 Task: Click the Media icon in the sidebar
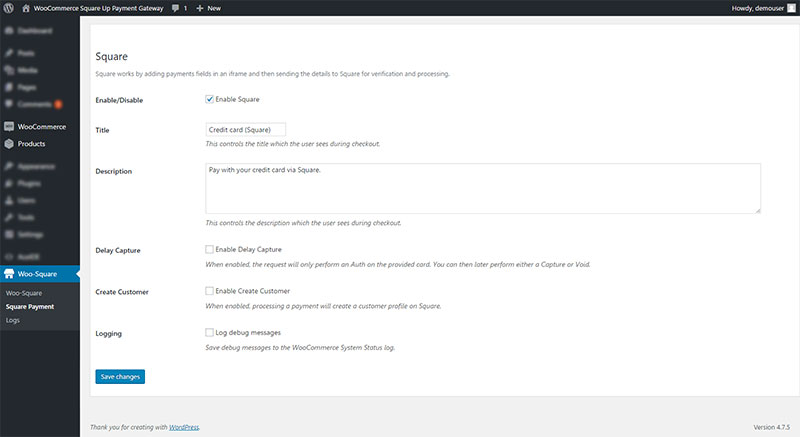pos(9,70)
